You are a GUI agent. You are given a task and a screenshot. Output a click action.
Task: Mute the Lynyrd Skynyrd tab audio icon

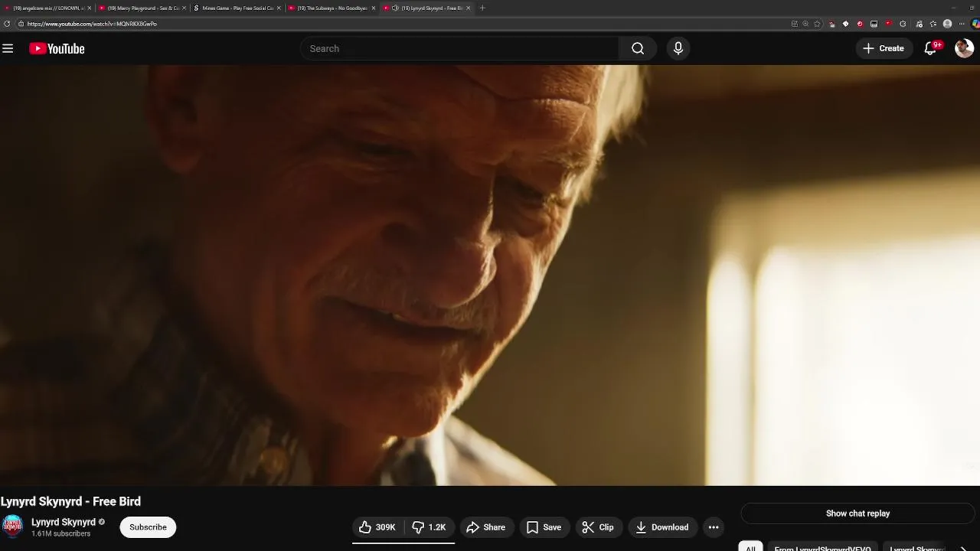tap(395, 8)
